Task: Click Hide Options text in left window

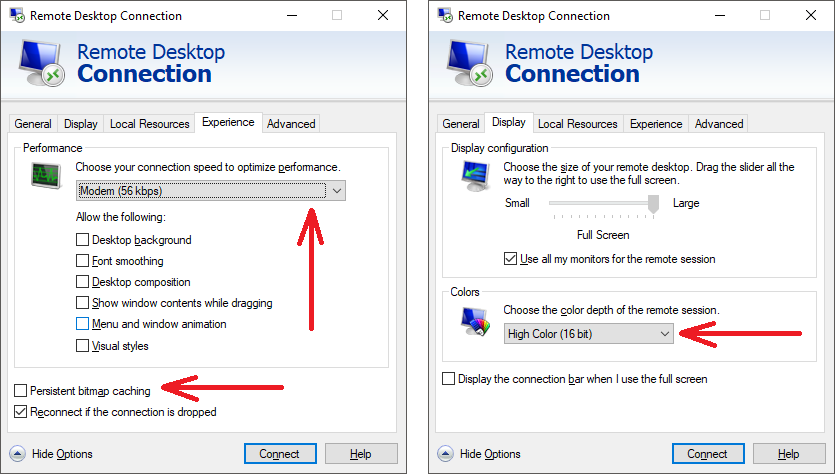Action: (62, 454)
